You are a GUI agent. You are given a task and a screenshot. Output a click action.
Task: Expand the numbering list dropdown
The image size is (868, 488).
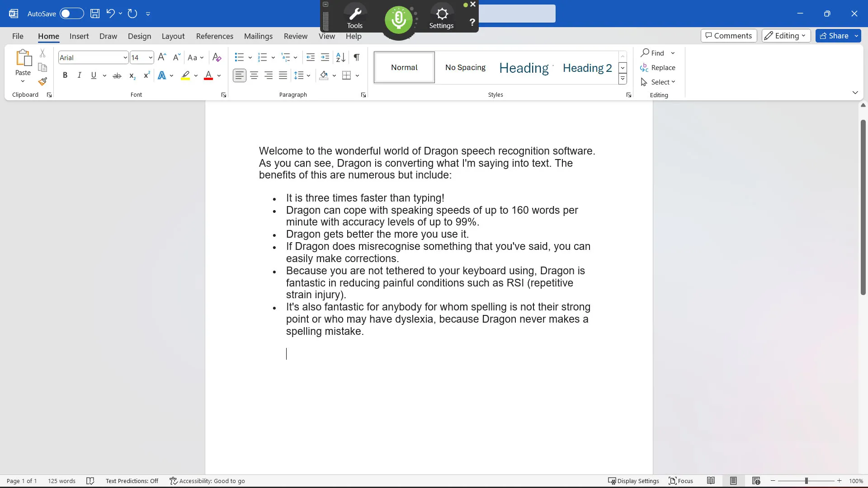(x=273, y=57)
